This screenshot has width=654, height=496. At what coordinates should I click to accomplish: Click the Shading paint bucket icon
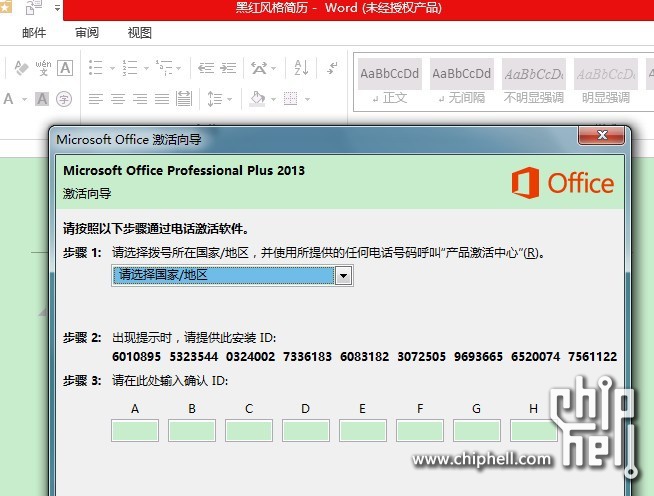[257, 99]
